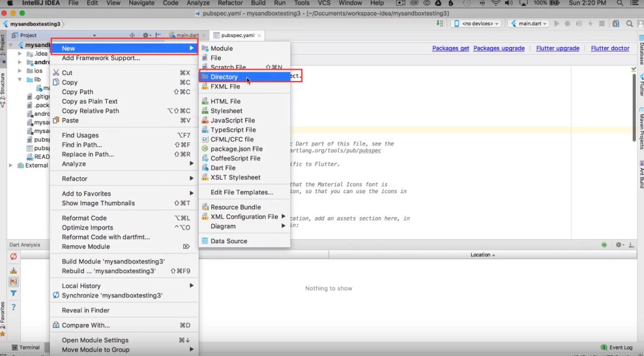Open Local History submenu
Viewport: 644px width, 356px height.
tap(124, 286)
